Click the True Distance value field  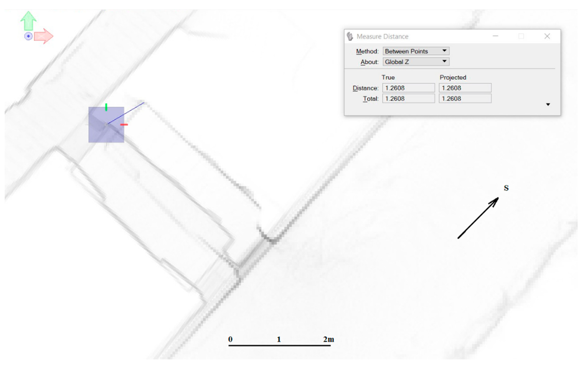[408, 88]
